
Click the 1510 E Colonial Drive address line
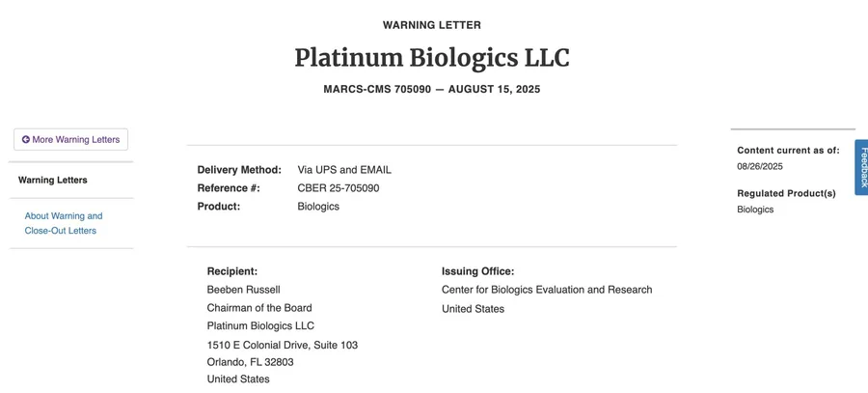[x=283, y=346]
